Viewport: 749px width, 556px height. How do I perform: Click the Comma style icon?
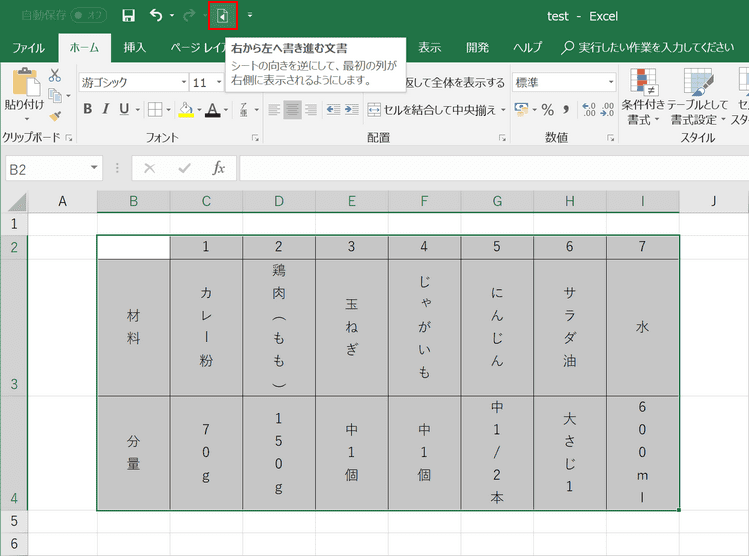tap(566, 110)
